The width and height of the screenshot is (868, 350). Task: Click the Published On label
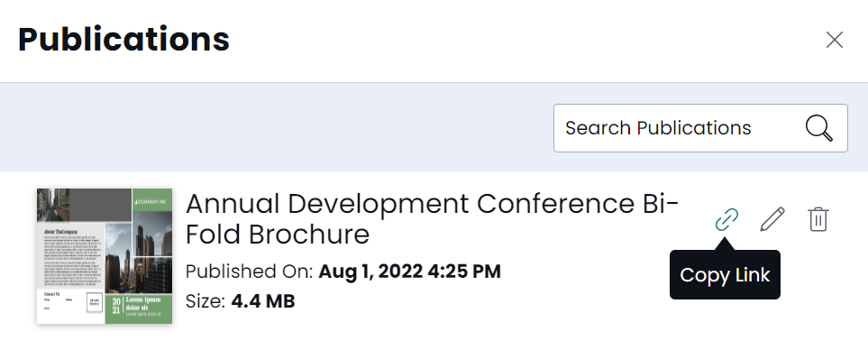coord(250,272)
